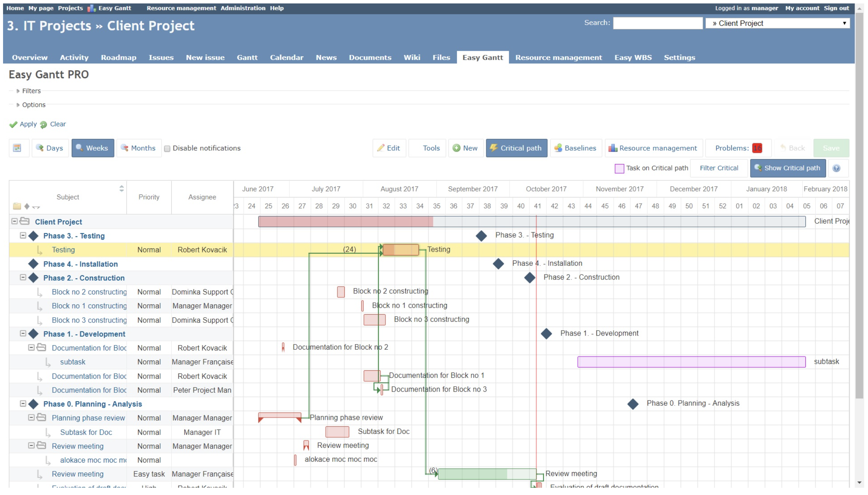Click into the Search input field
This screenshot has height=495, width=868.
(x=657, y=23)
